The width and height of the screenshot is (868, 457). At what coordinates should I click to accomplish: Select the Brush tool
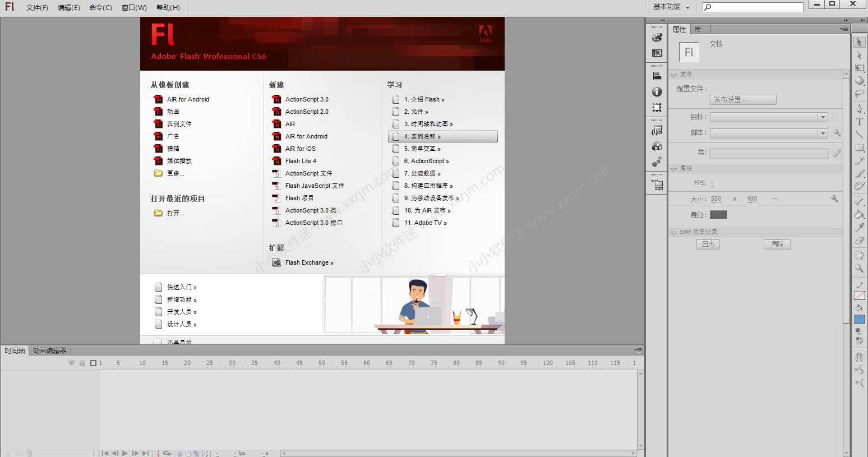859,174
